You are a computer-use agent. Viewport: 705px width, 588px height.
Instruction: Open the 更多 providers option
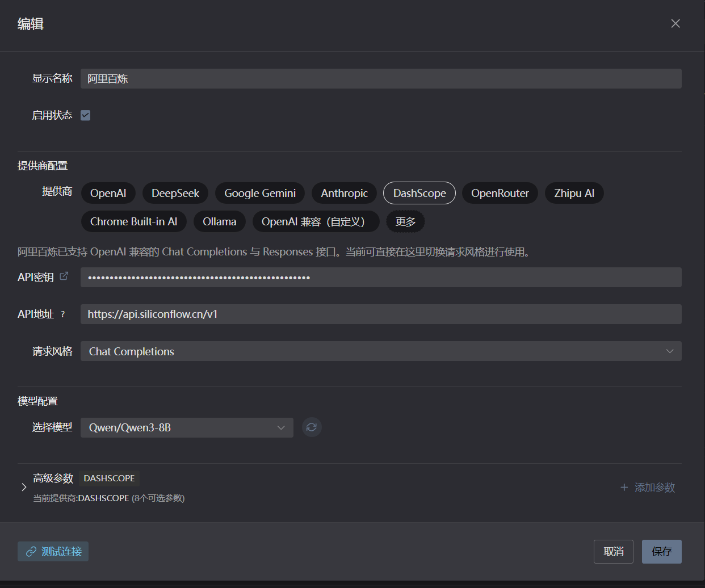pos(405,221)
